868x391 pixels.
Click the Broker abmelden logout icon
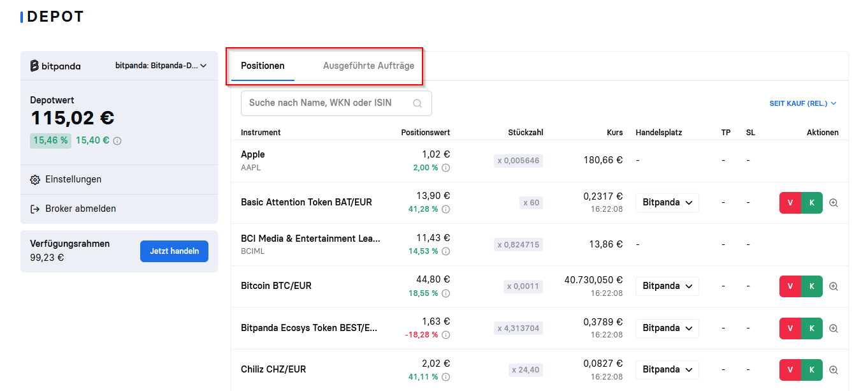[35, 209]
